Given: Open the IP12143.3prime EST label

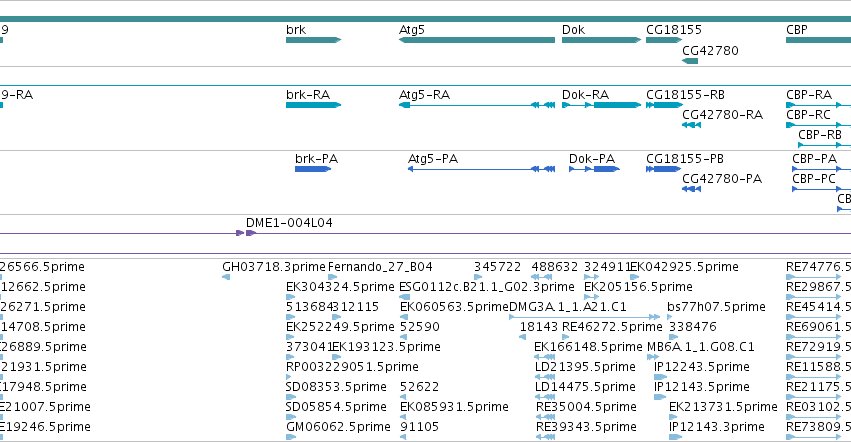Looking at the screenshot, I should [716, 427].
